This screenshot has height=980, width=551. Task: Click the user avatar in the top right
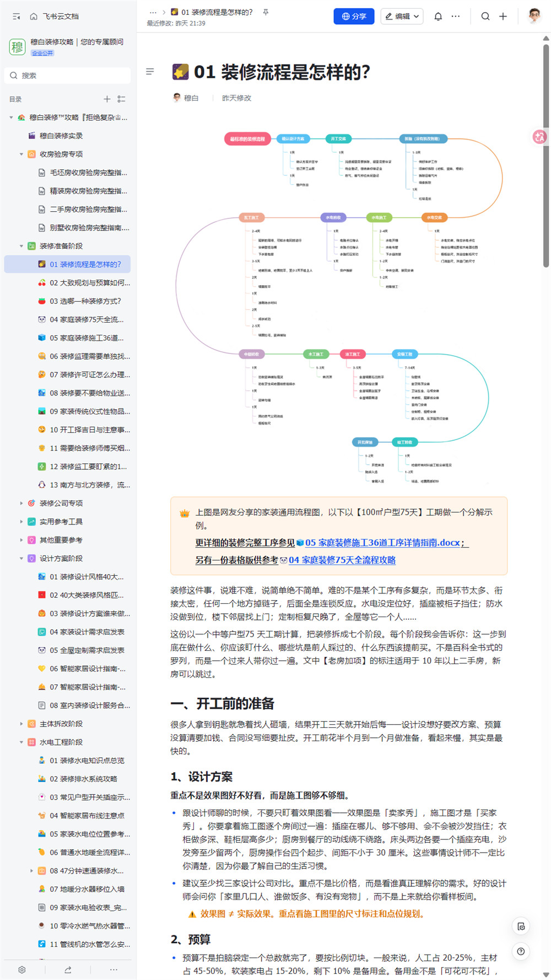(534, 15)
